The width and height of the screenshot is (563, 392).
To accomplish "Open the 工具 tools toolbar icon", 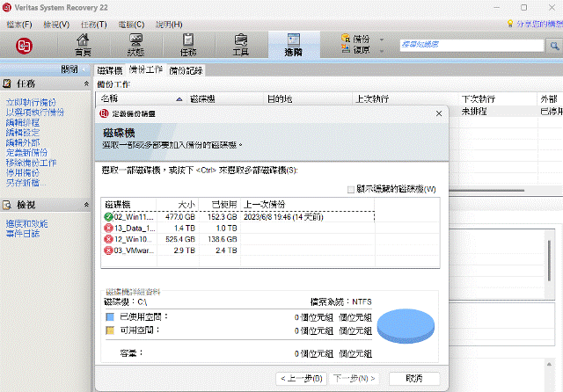I will click(x=240, y=45).
